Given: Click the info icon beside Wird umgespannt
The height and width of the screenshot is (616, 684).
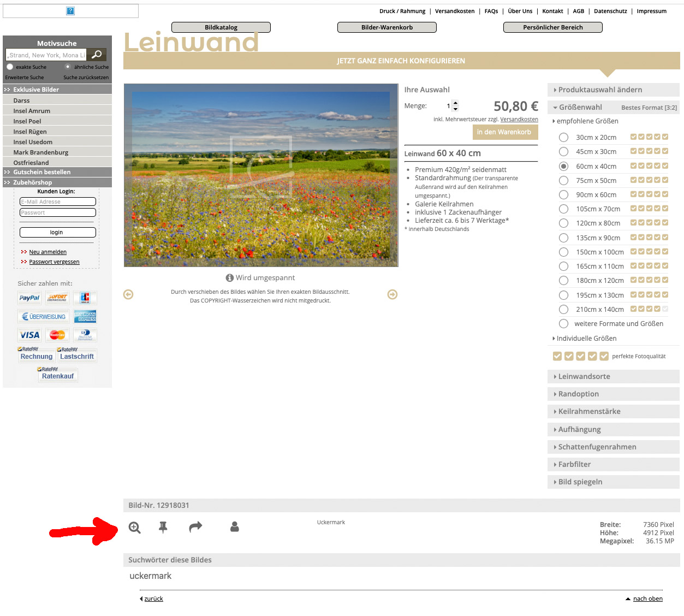Looking at the screenshot, I should coord(230,278).
